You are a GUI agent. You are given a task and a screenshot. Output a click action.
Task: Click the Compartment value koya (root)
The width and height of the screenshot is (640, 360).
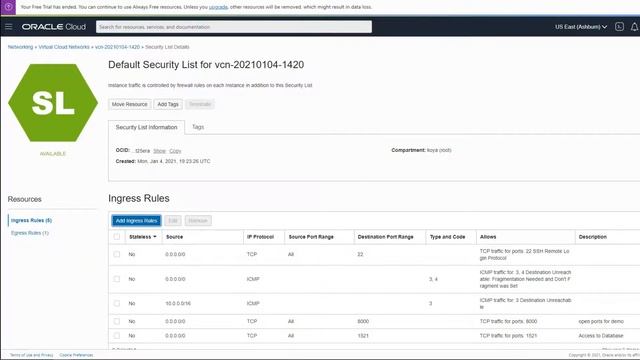pos(439,150)
